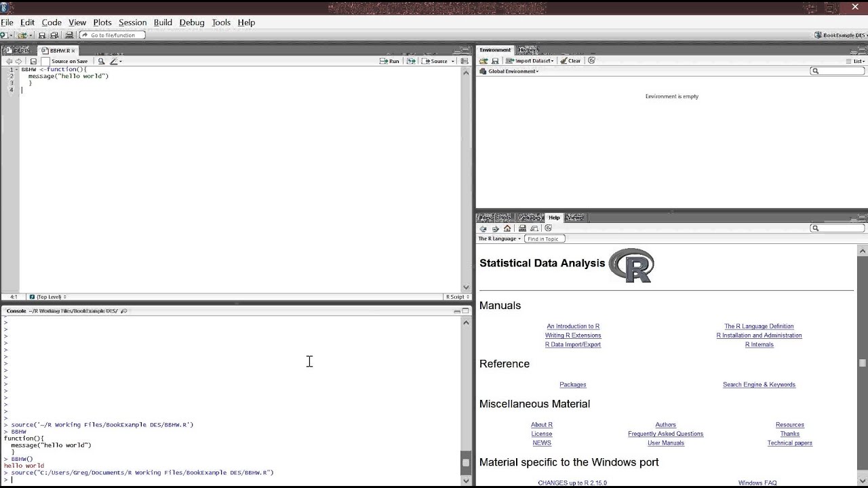Switch to the Viewer tab

[x=574, y=218]
